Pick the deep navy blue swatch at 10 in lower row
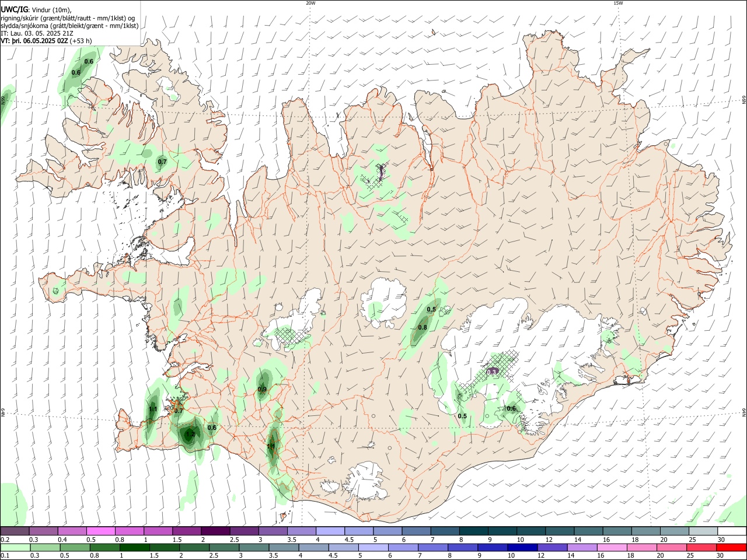Screen dimensions: 747x560 [x=522, y=548]
